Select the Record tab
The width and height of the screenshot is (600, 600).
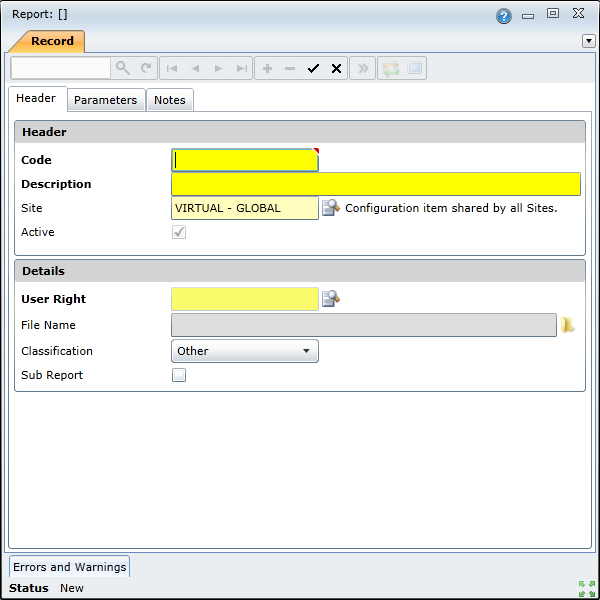pyautogui.click(x=51, y=41)
